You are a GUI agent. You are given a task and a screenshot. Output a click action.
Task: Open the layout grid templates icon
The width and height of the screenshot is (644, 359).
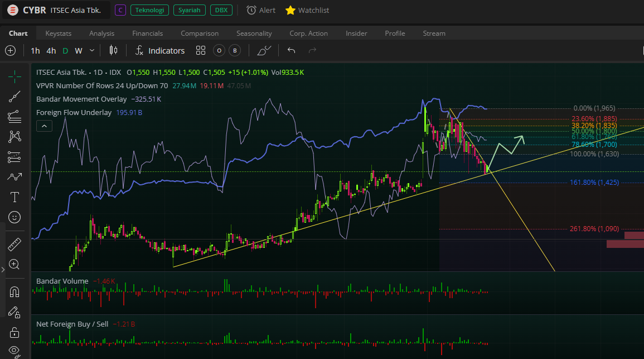pyautogui.click(x=201, y=51)
